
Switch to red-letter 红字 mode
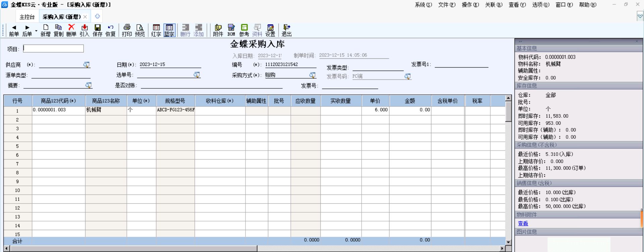pos(156,30)
